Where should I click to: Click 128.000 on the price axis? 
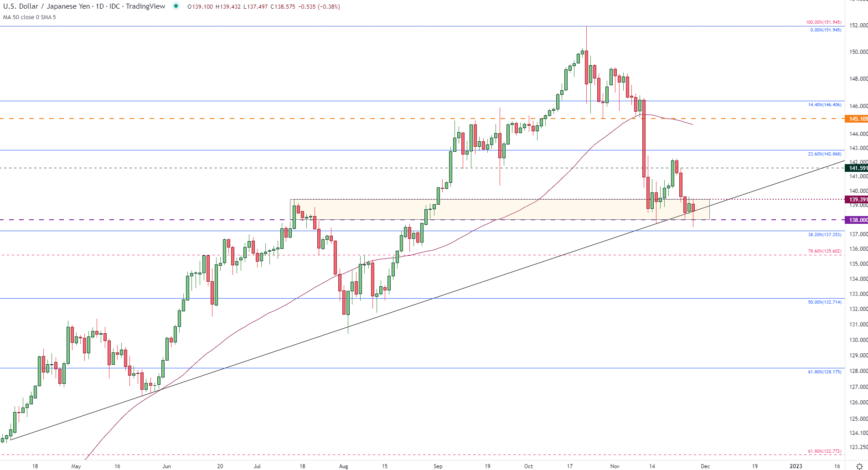pyautogui.click(x=858, y=371)
